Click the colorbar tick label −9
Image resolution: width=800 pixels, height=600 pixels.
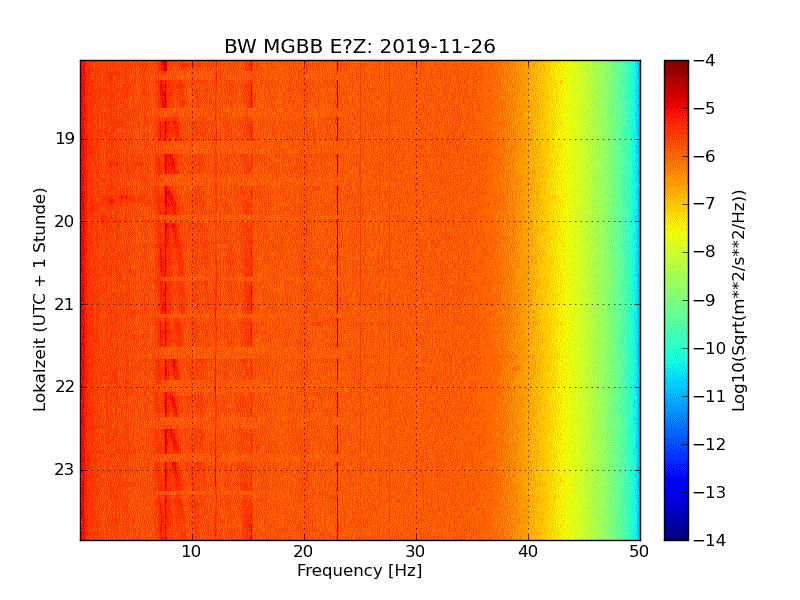tap(705, 300)
